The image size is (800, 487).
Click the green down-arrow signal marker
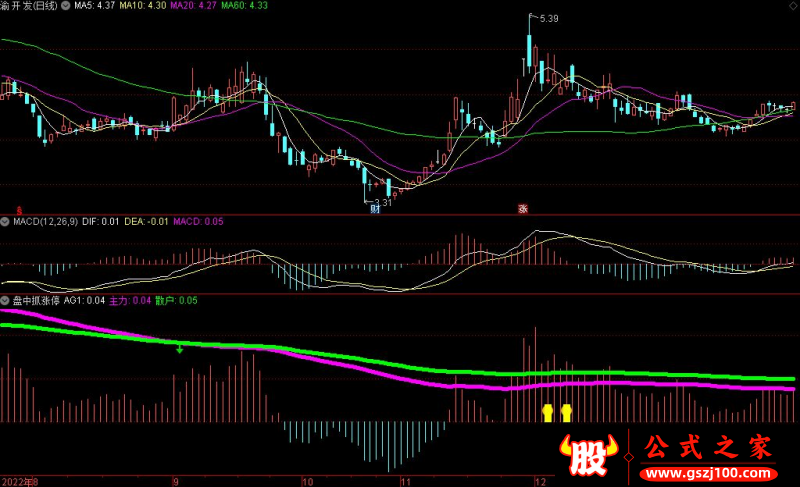[x=180, y=349]
